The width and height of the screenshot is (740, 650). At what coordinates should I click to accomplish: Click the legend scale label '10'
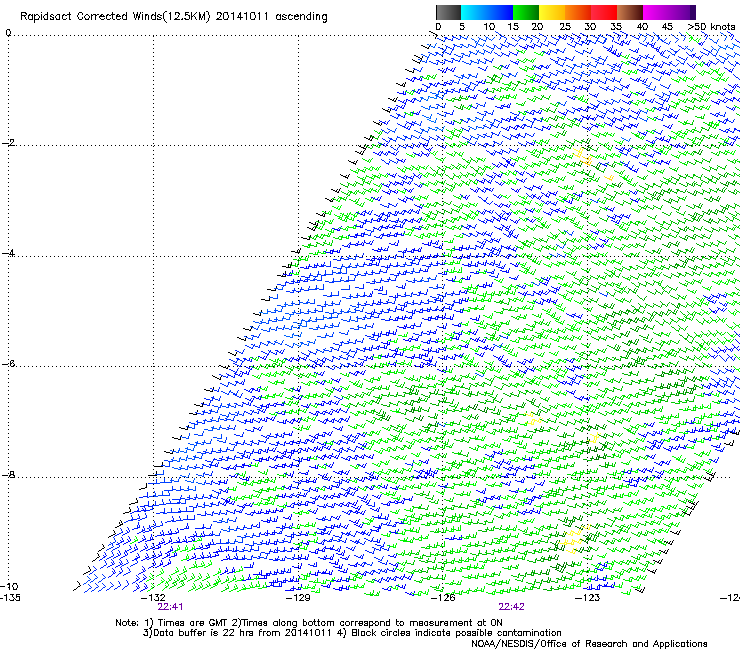point(489,27)
